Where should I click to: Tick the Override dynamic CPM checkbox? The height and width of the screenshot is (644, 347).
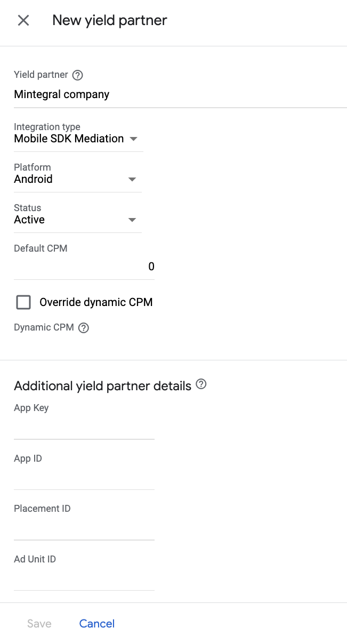click(x=23, y=302)
